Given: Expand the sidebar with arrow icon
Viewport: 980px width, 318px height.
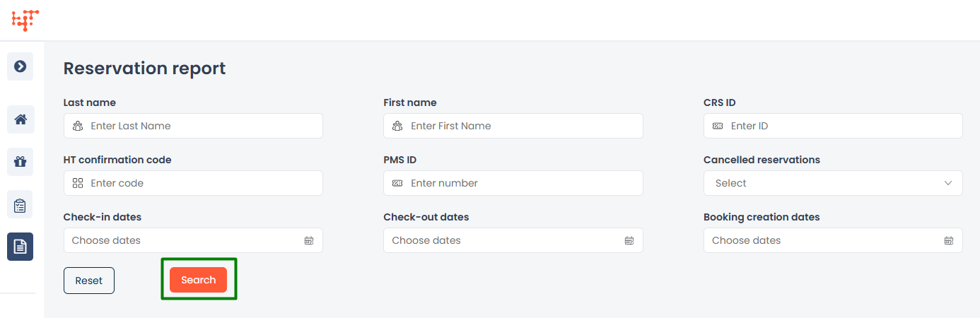Looking at the screenshot, I should point(20,66).
